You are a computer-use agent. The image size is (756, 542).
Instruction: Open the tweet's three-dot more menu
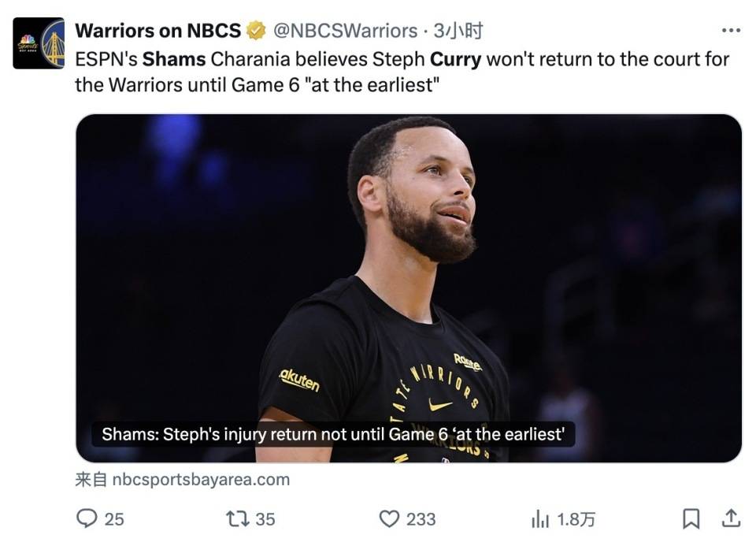731,31
